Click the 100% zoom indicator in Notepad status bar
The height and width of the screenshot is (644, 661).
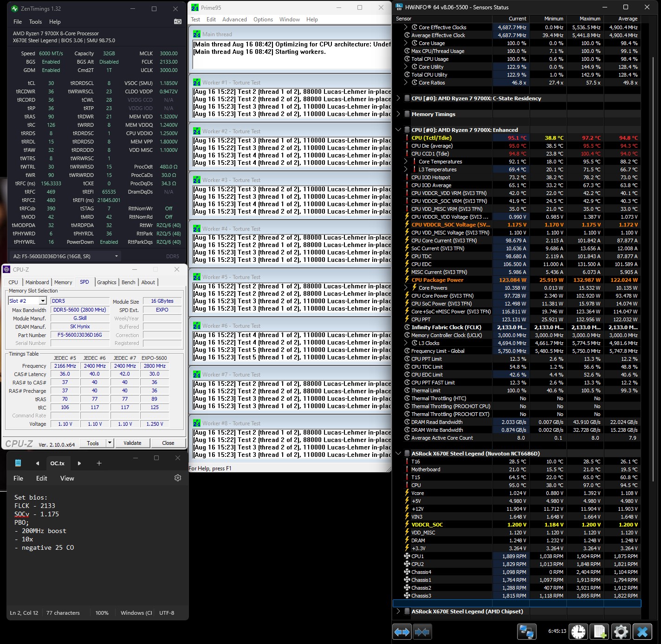tap(102, 613)
